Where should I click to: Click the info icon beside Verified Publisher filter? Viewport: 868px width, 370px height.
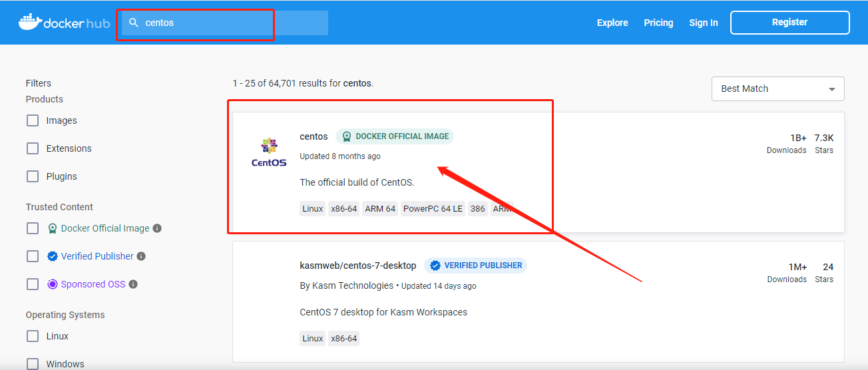point(141,256)
